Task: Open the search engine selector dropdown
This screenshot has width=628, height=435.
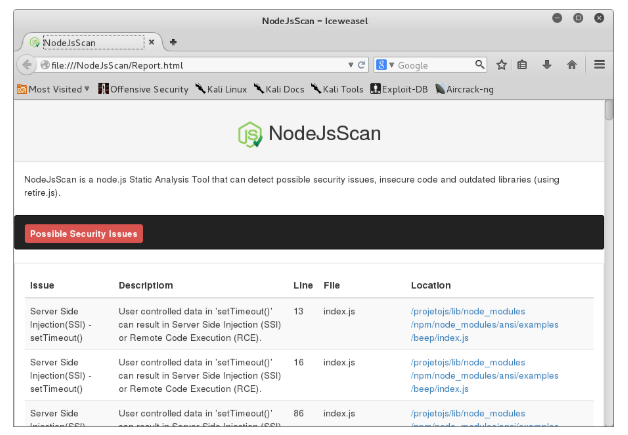Action: point(385,65)
